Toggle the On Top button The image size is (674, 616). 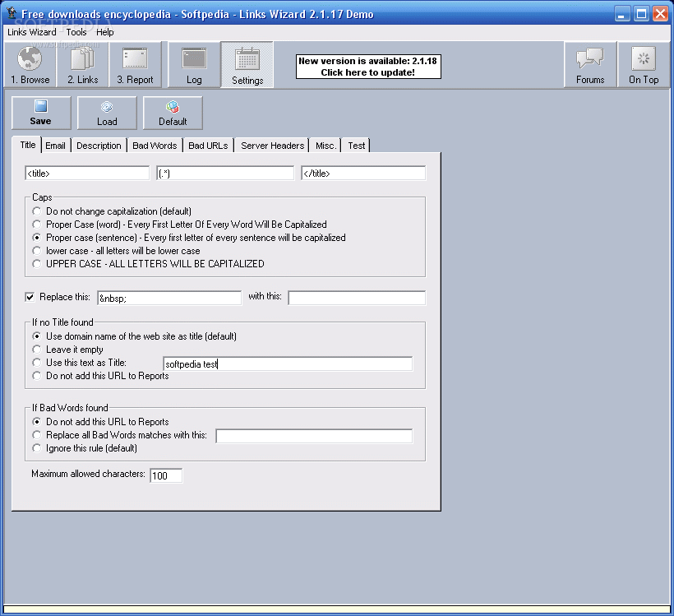[644, 65]
